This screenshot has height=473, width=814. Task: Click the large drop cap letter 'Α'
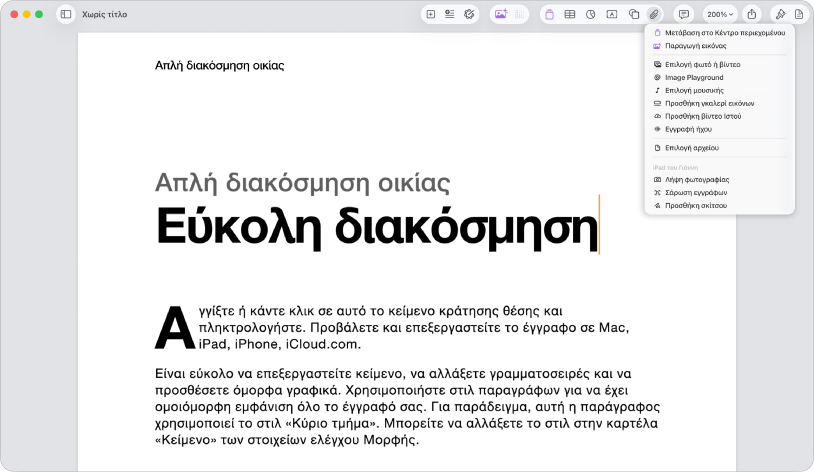tap(175, 328)
